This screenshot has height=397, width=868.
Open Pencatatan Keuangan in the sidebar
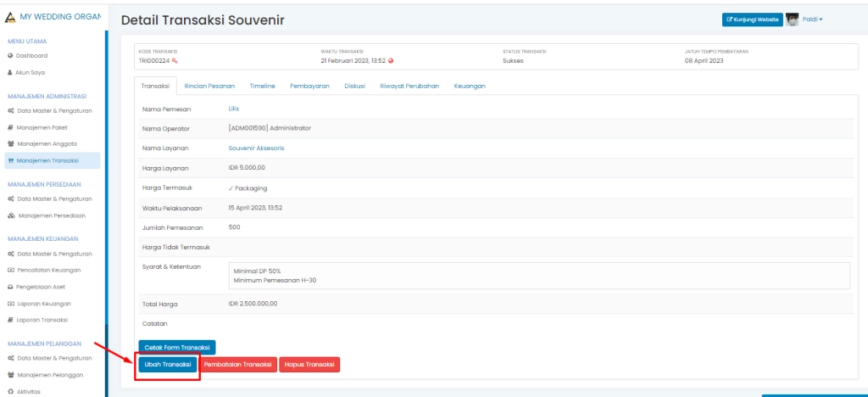point(48,270)
